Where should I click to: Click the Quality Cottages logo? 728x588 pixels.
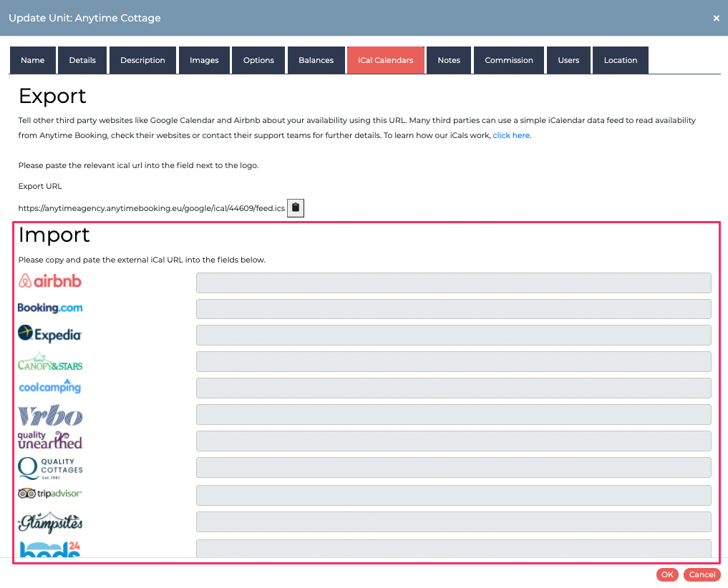pyautogui.click(x=50, y=469)
